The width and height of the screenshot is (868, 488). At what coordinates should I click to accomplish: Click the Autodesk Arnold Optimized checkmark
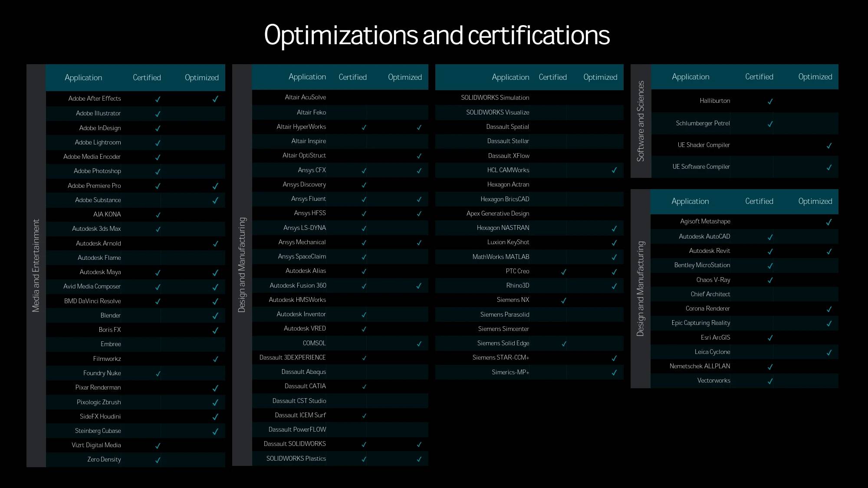point(215,244)
